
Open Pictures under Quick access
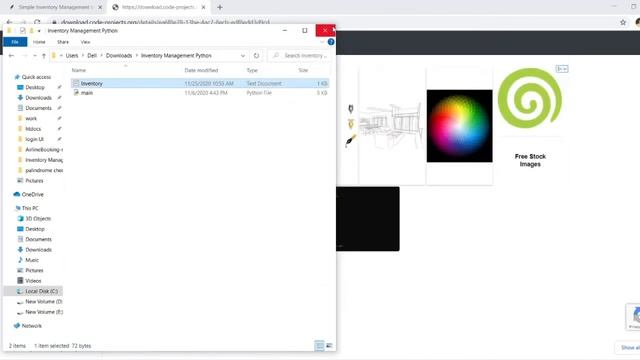tap(34, 181)
